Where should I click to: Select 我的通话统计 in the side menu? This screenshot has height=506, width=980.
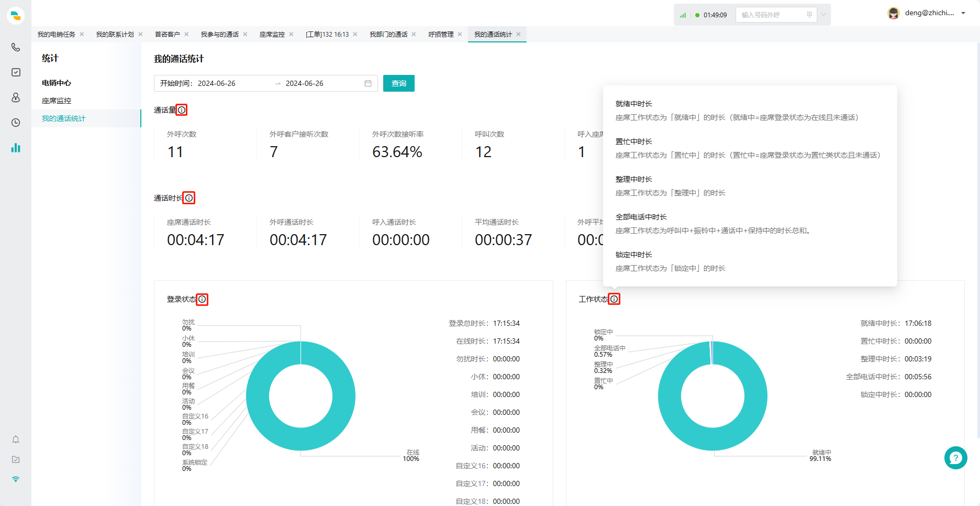click(64, 118)
